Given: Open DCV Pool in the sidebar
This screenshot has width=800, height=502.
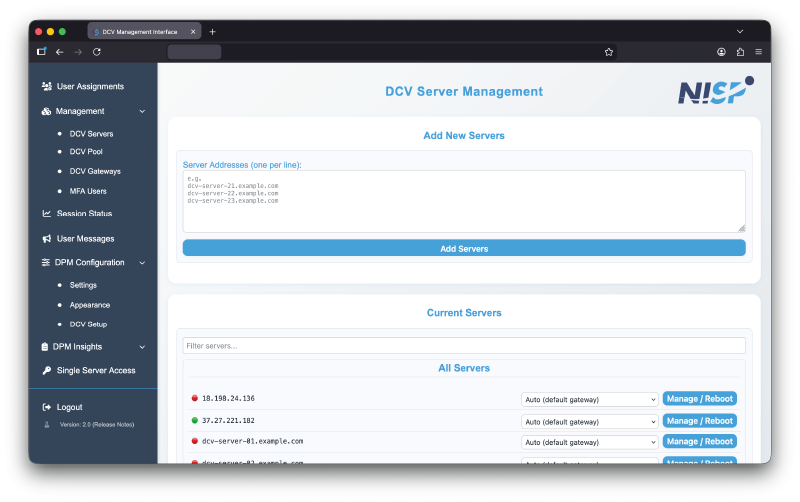Looking at the screenshot, I should pos(86,152).
